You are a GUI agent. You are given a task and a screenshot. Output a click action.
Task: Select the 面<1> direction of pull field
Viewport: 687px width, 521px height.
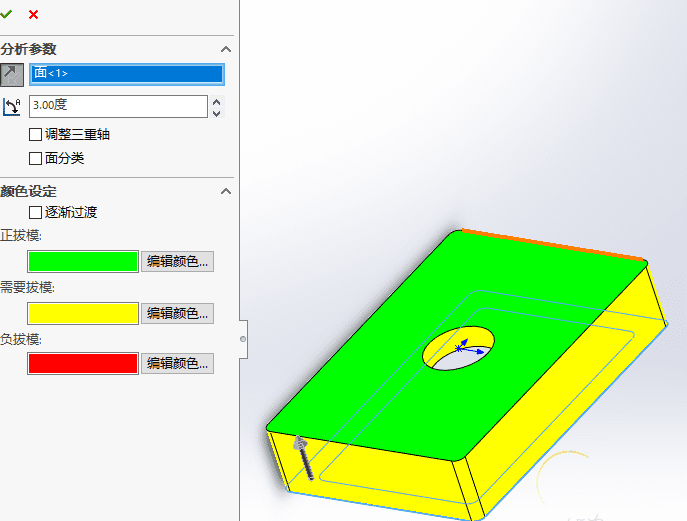(127, 74)
